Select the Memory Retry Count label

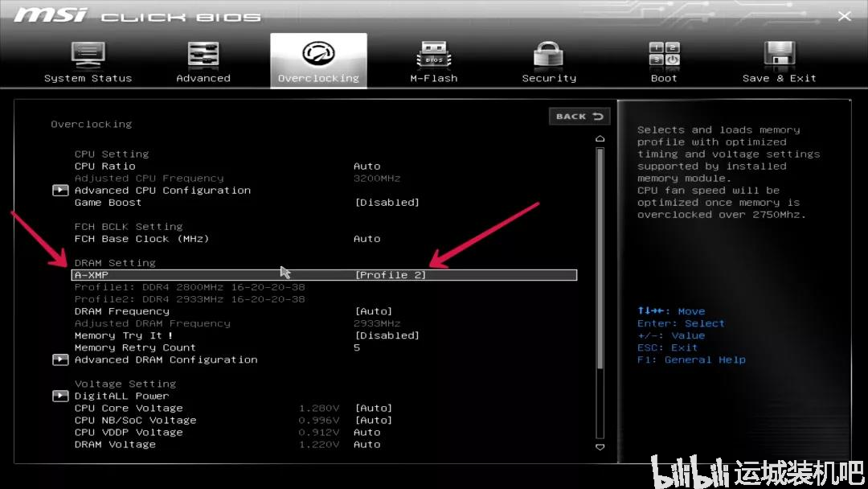135,347
